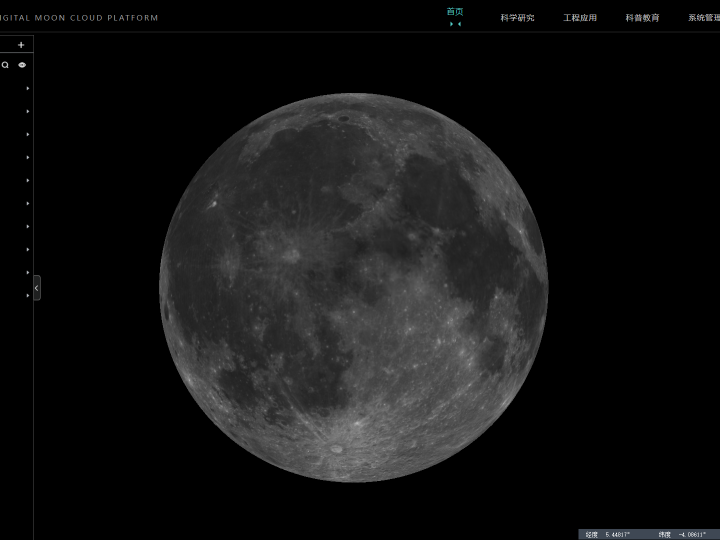Open the 系统管理 menu
This screenshot has width=720, height=540.
[702, 18]
